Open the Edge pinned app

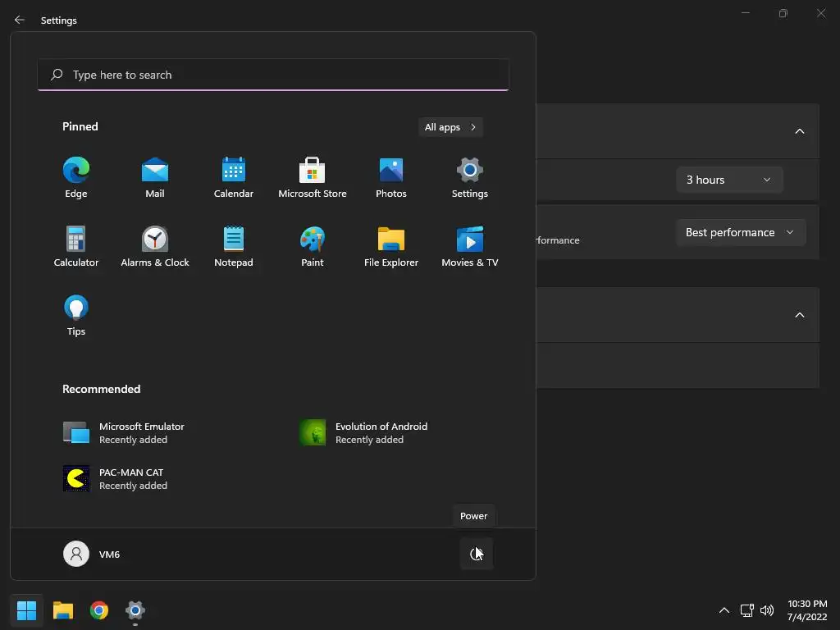(x=76, y=178)
